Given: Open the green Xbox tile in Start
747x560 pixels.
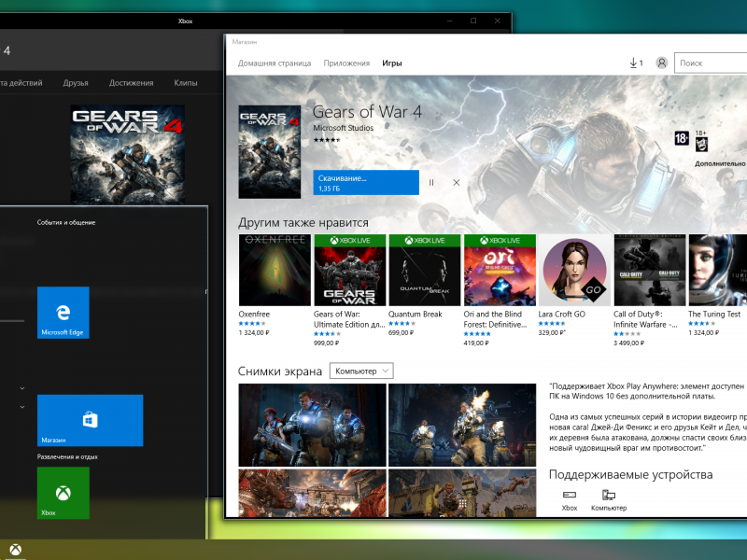Looking at the screenshot, I should coord(63,493).
